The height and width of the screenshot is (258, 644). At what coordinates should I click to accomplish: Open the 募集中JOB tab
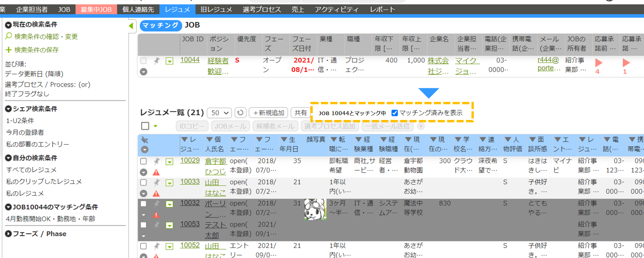pyautogui.click(x=96, y=10)
